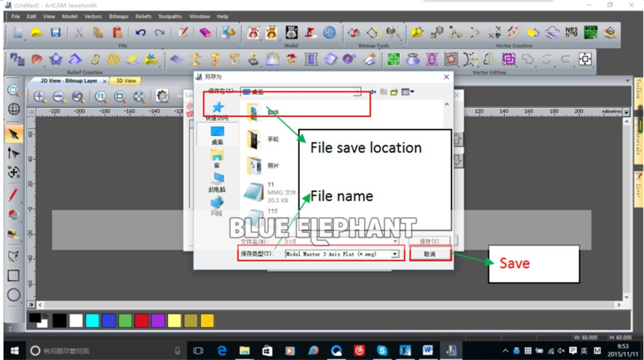Pick the purple color swatch

click(x=158, y=321)
